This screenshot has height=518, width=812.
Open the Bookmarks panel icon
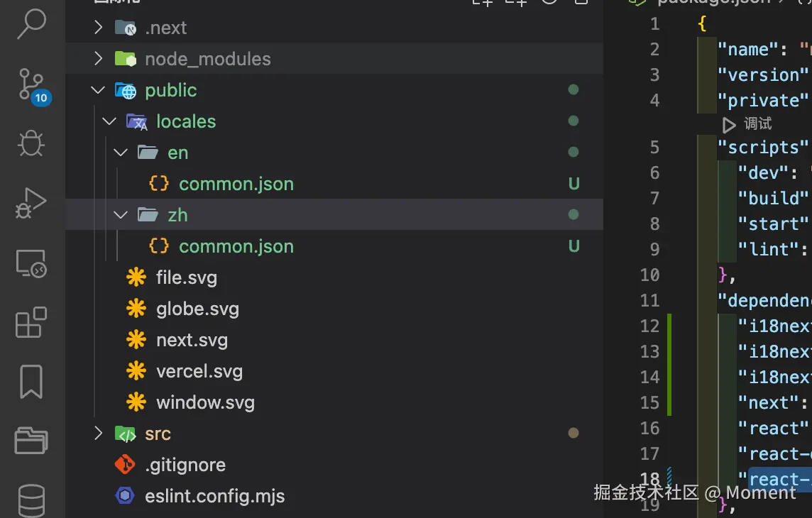(x=31, y=382)
